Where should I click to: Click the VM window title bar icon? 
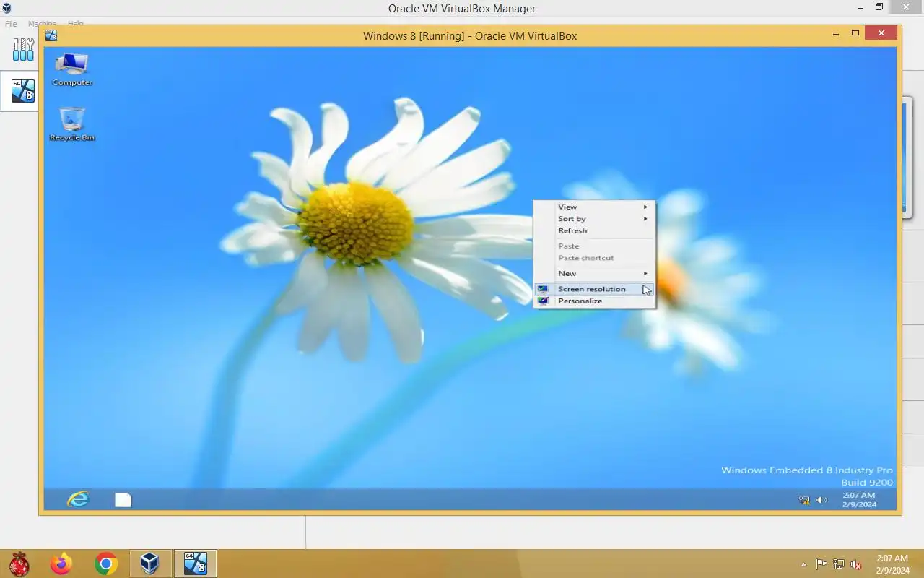pos(51,35)
